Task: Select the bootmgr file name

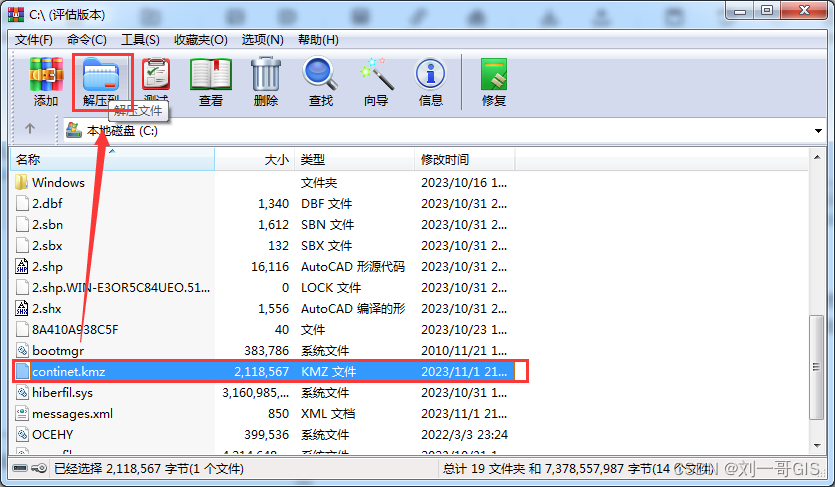Action: click(58, 350)
